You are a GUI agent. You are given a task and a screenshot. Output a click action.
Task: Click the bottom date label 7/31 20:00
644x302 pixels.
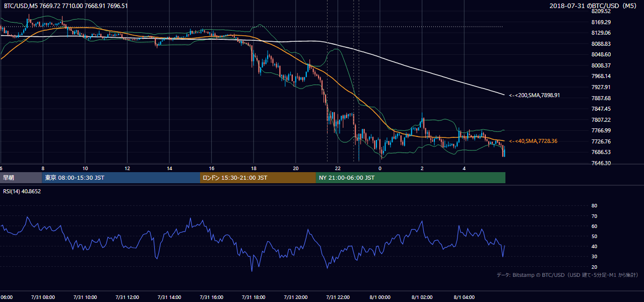(x=296, y=297)
